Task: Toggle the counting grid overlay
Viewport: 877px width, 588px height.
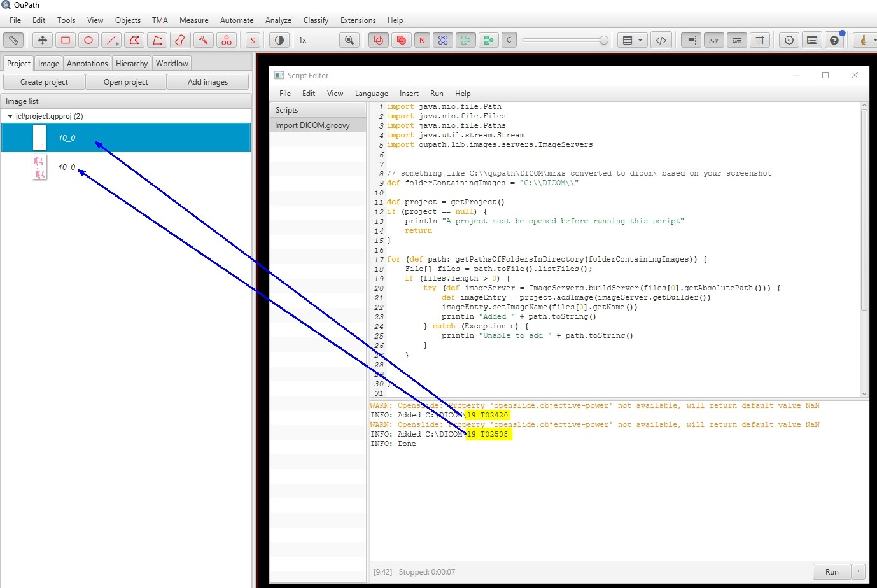Action: coord(760,40)
